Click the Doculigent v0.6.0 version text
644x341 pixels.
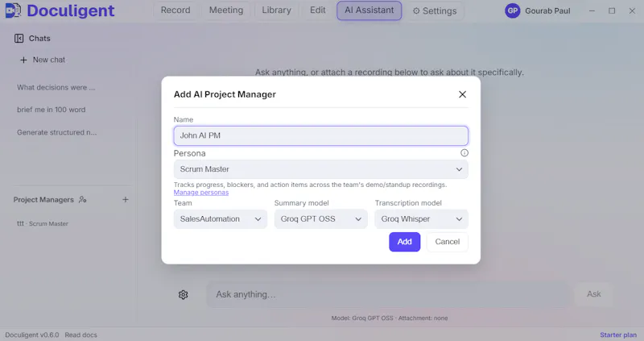point(32,335)
